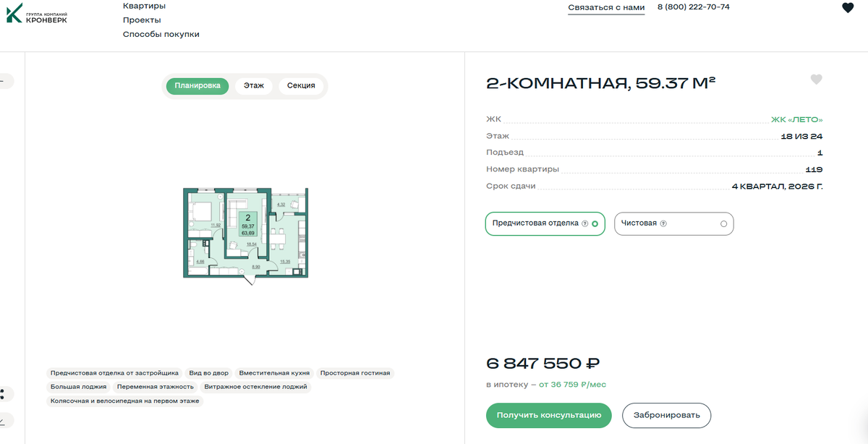Screen dimensions: 868x444
Task: Click the Колясочная и велосипедная на первом этаже tag
Action: click(124, 401)
